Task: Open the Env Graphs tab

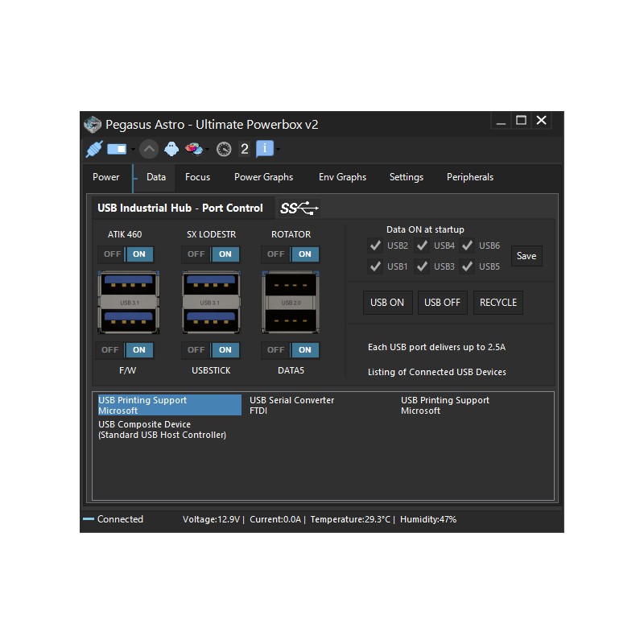Action: pos(343,177)
